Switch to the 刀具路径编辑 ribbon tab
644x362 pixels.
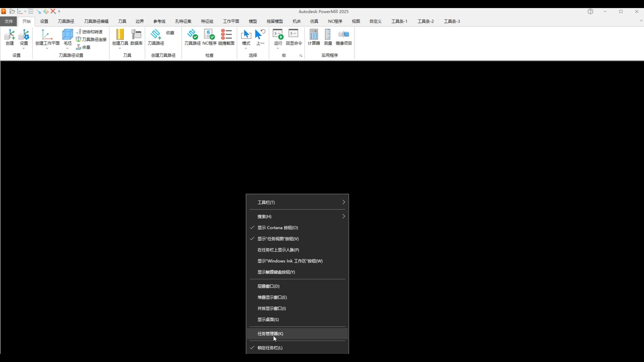[96, 21]
